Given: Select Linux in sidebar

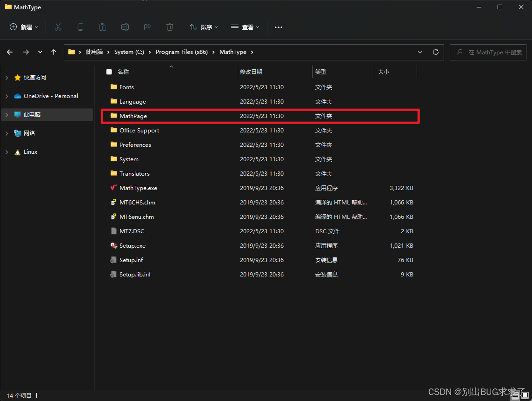Looking at the screenshot, I should [31, 152].
